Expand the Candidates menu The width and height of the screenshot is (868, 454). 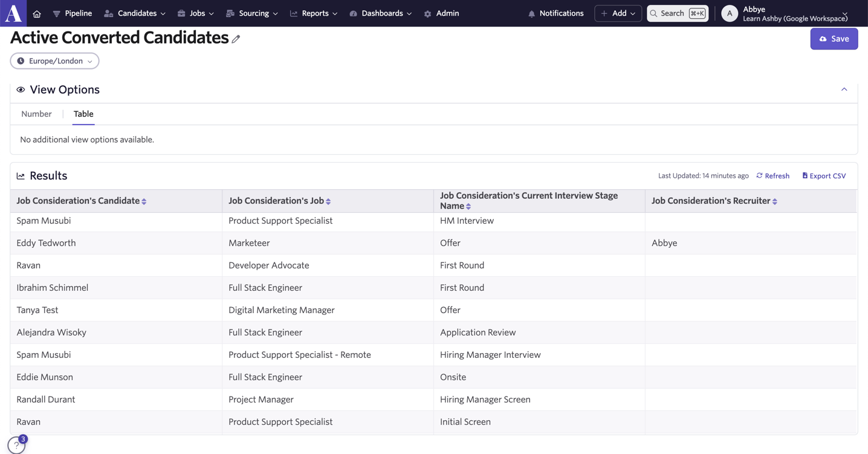click(135, 13)
